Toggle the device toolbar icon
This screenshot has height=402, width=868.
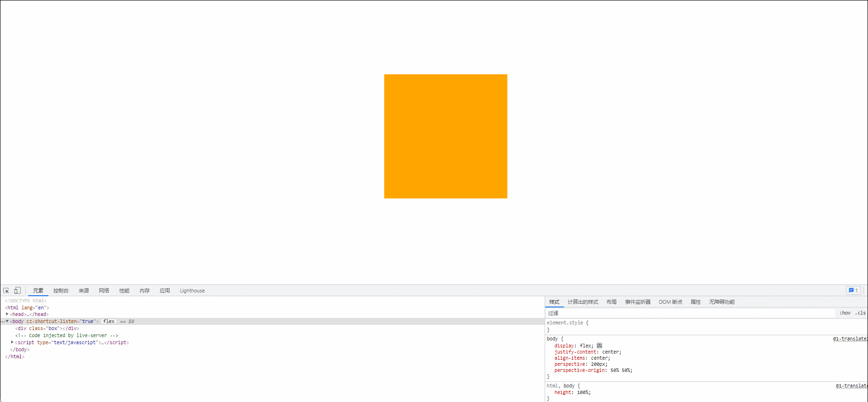click(x=17, y=291)
